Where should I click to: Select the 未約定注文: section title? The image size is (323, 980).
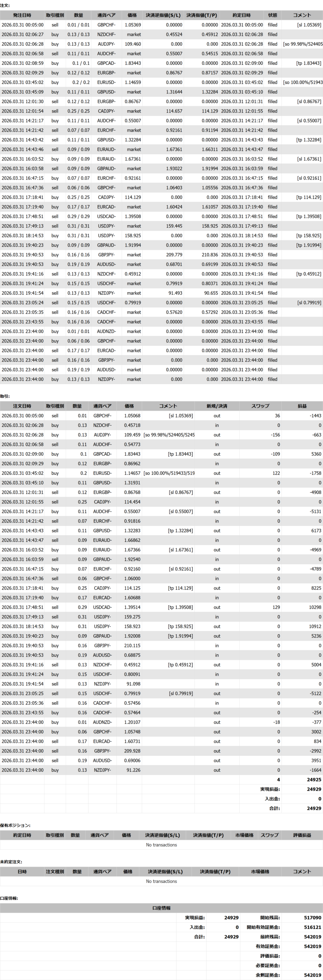11,862
